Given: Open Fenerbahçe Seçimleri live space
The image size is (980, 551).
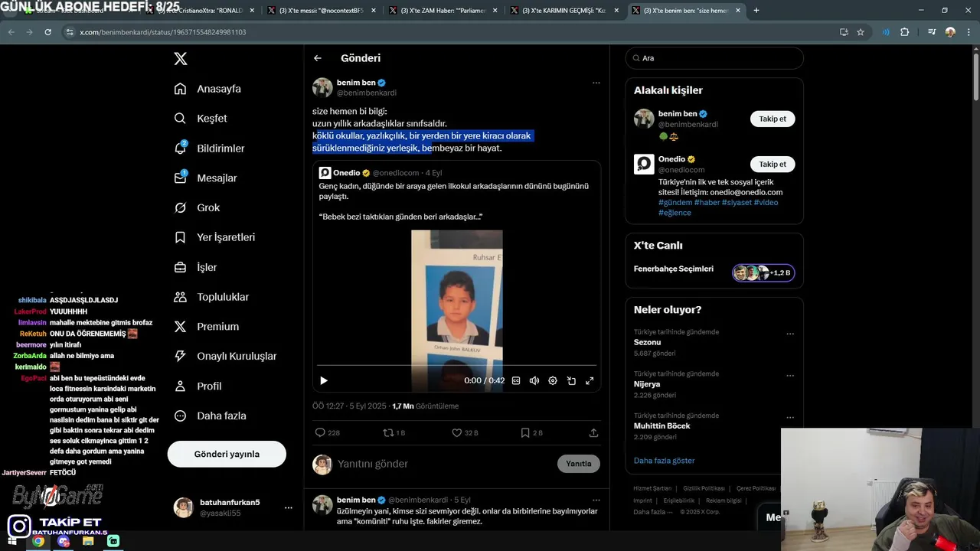Looking at the screenshot, I should tap(714, 272).
